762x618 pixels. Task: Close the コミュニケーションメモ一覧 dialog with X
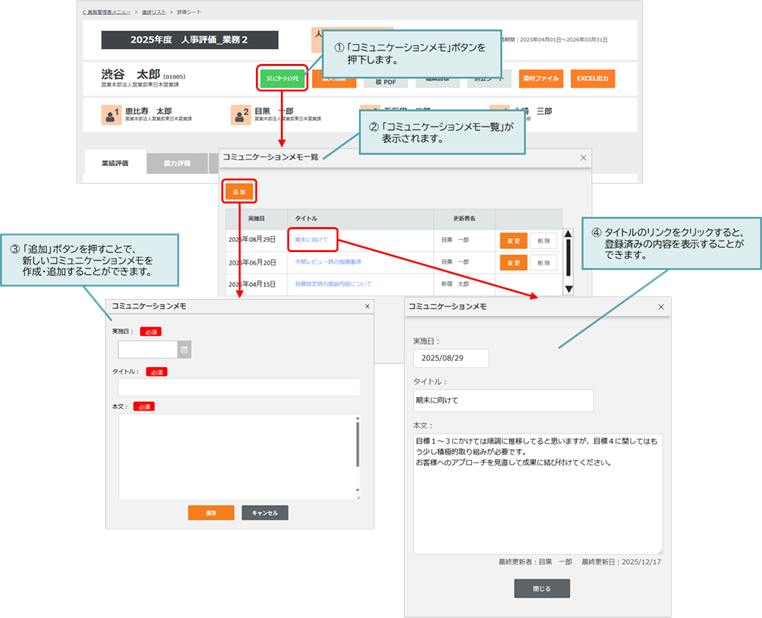click(583, 158)
